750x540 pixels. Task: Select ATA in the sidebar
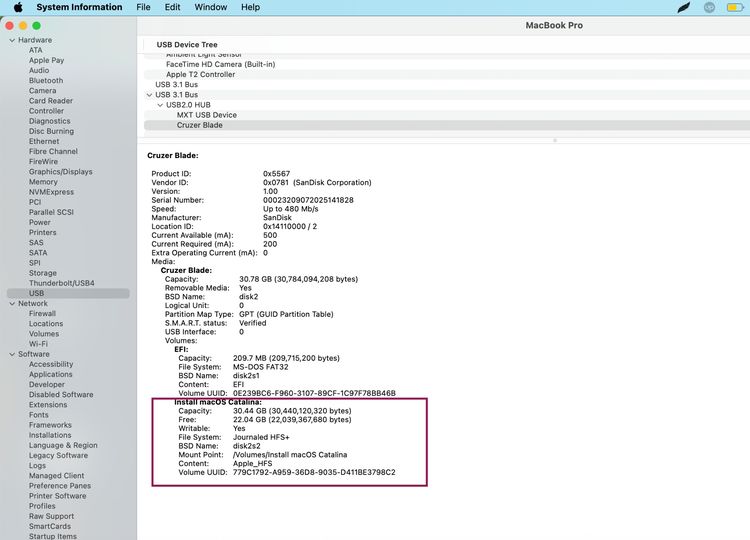point(35,50)
